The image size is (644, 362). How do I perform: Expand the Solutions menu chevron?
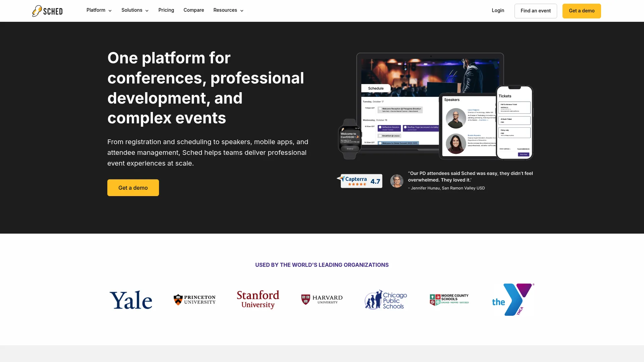click(147, 11)
